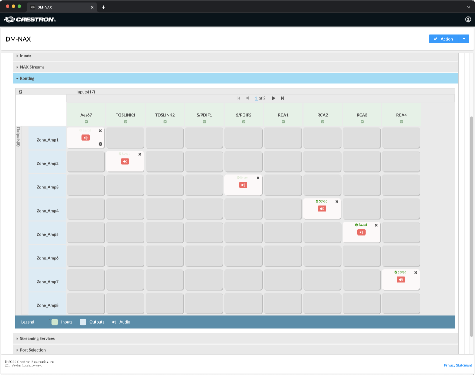Remove the Zone_Amp5 RCA3 route X

click(x=376, y=225)
